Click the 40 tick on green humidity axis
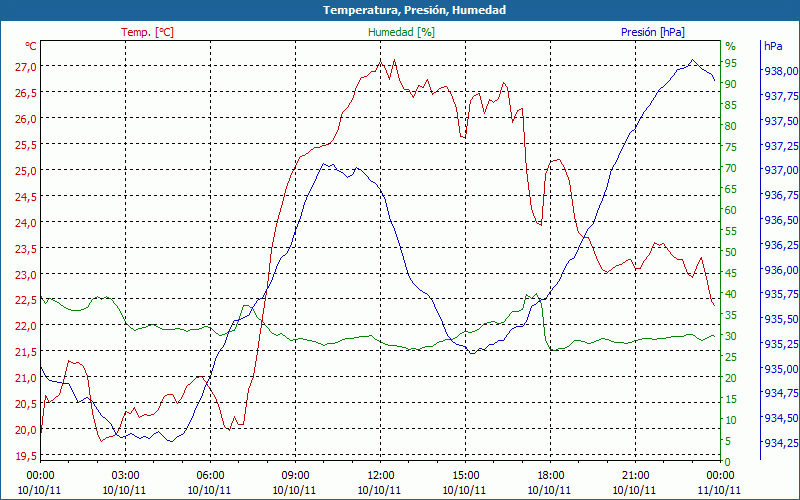 pos(731,294)
